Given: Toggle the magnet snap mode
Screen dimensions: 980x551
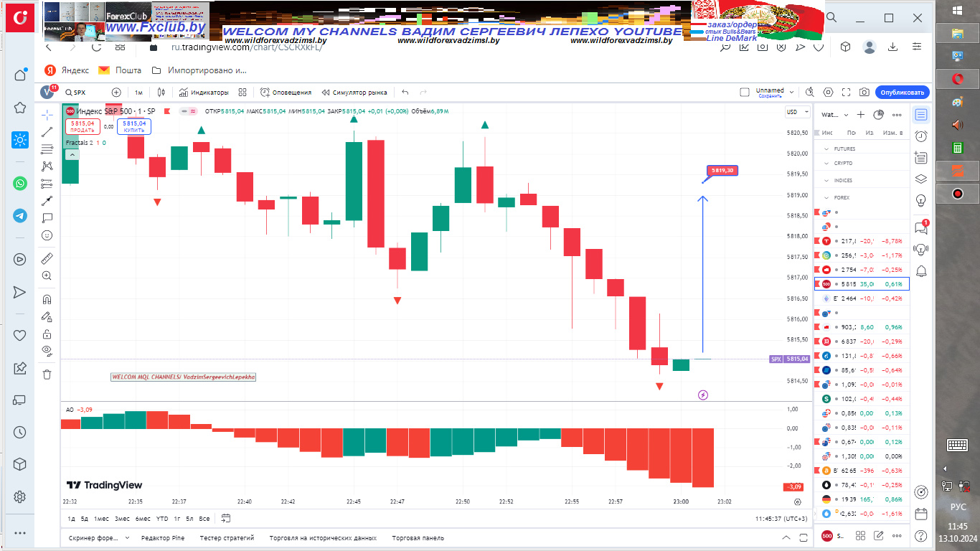Looking at the screenshot, I should (x=47, y=299).
